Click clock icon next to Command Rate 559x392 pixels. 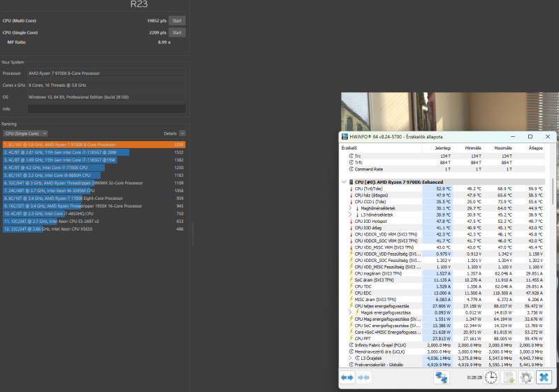coord(351,169)
